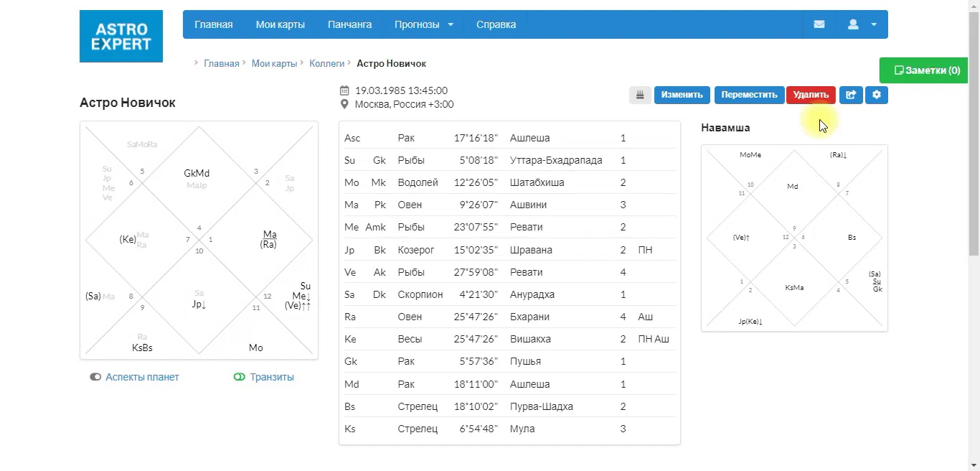Viewport: 980px width, 471px height.
Task: Go to Справка in the navbar
Action: 496,24
